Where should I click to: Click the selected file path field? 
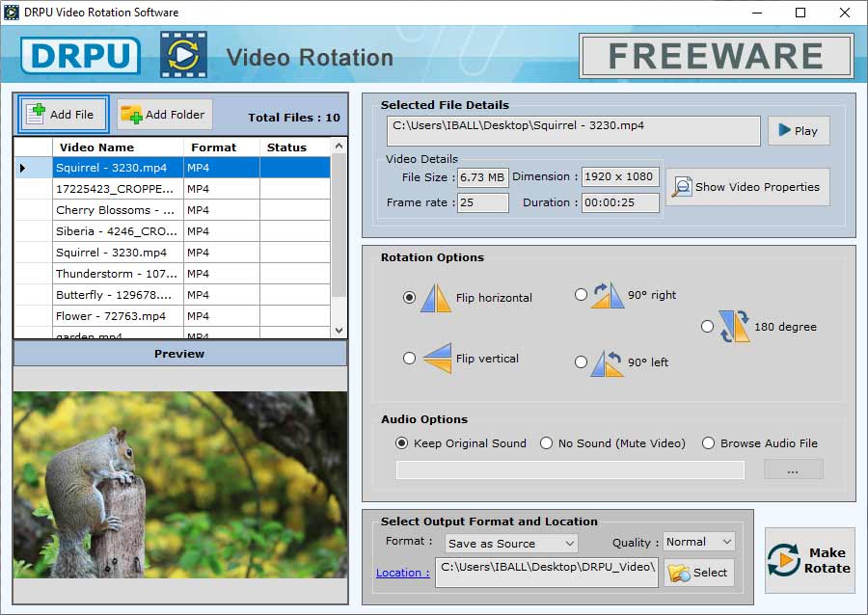coord(574,131)
